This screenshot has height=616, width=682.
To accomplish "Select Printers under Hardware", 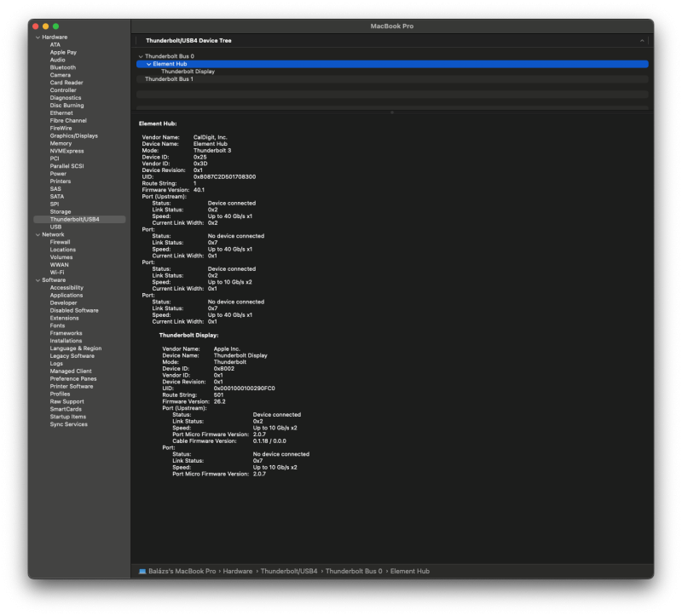I will (x=60, y=181).
